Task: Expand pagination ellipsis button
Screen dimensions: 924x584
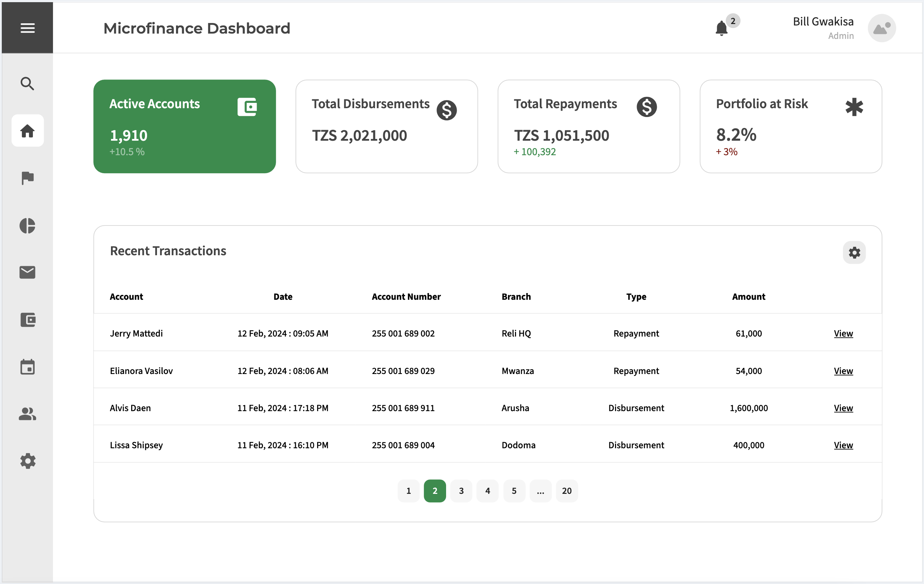Action: (x=540, y=491)
